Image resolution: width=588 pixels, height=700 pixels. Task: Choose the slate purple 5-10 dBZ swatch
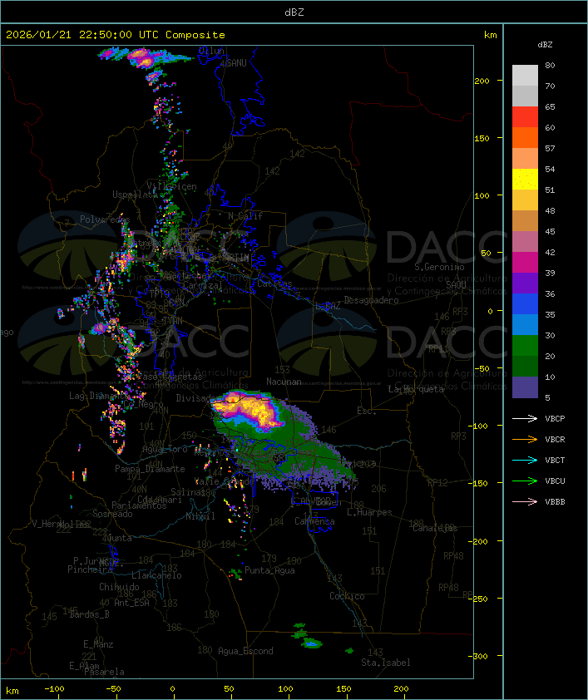click(525, 387)
